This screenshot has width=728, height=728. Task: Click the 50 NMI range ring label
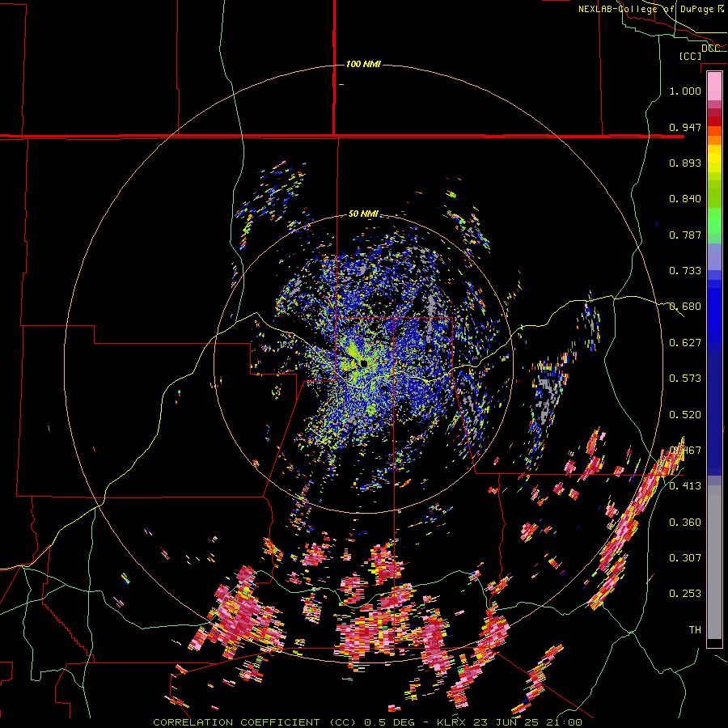[x=363, y=214]
